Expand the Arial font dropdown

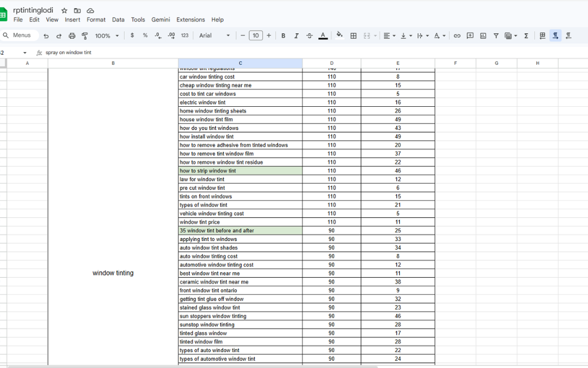[x=214, y=36]
